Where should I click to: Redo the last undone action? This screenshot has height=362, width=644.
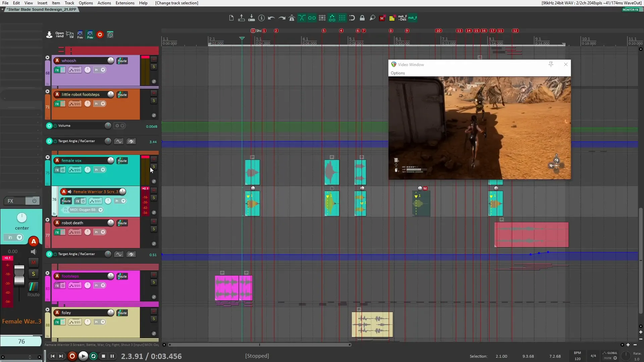[281, 18]
